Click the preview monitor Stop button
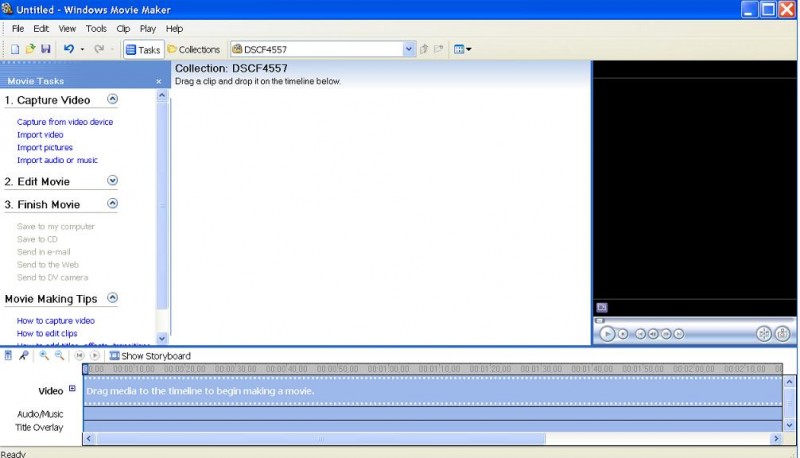The image size is (800, 458). (x=623, y=334)
